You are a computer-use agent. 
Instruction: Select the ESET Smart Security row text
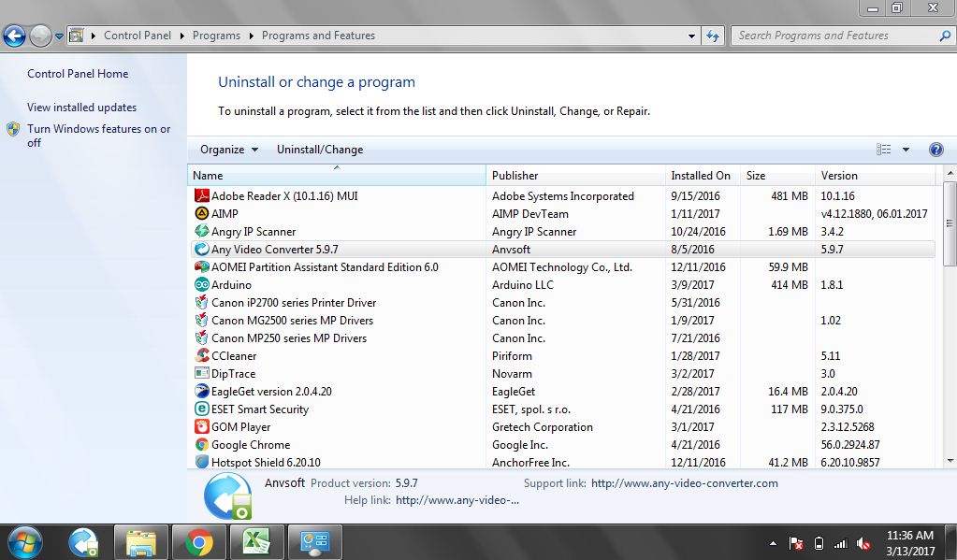[x=259, y=409]
